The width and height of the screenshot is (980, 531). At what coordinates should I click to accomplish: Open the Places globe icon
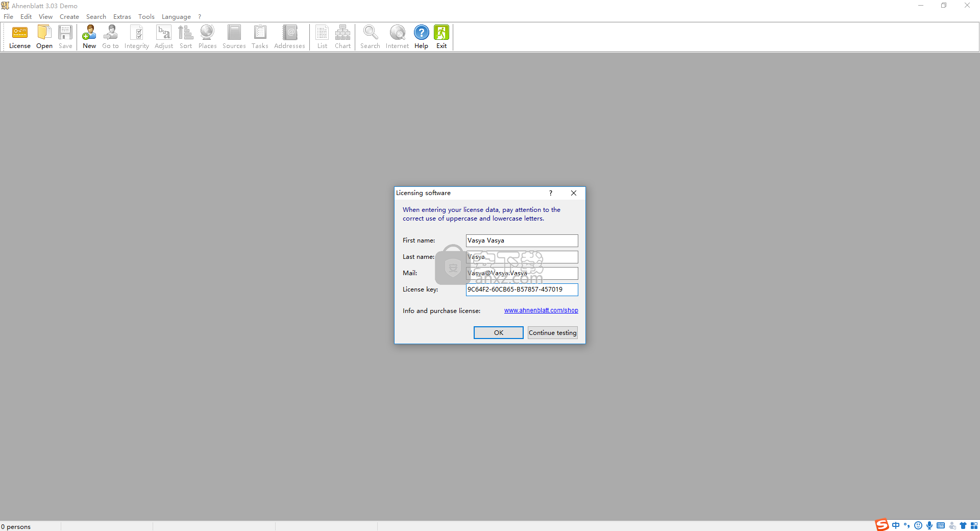[x=207, y=37]
